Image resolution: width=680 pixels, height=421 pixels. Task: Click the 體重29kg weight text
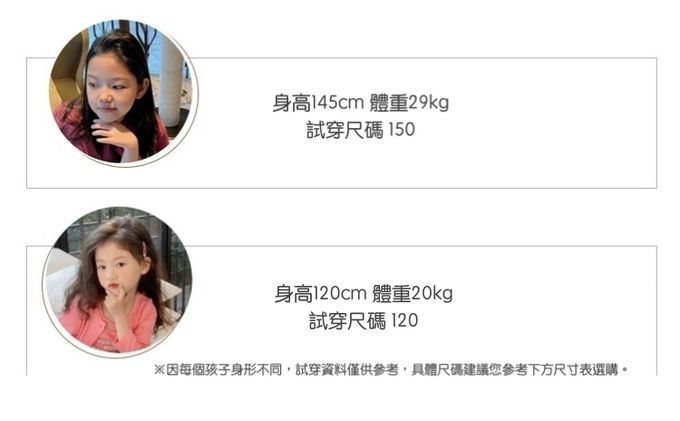pos(409,103)
